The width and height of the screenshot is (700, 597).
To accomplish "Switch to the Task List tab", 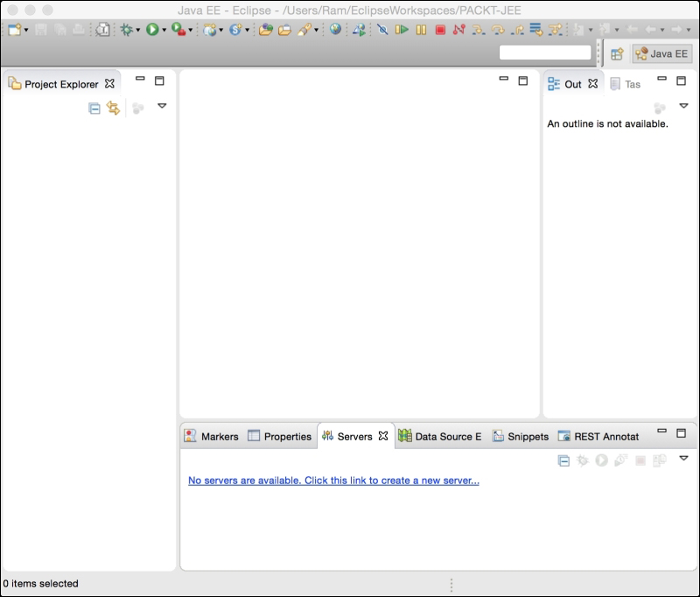I will (x=626, y=84).
